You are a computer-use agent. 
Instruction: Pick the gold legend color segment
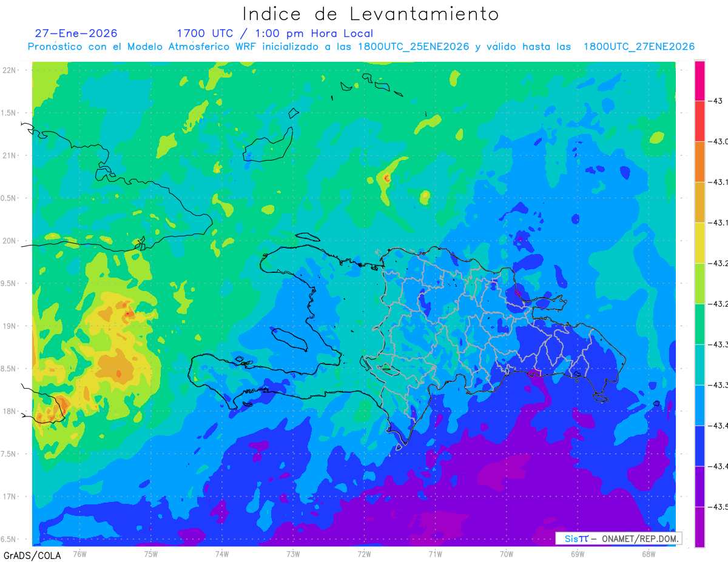click(x=699, y=202)
